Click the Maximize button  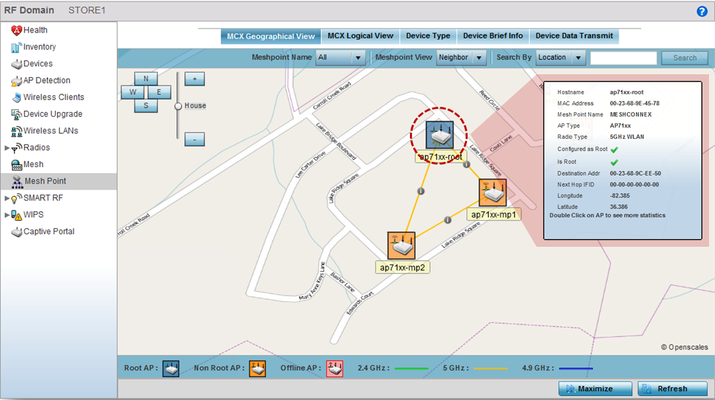coord(595,389)
